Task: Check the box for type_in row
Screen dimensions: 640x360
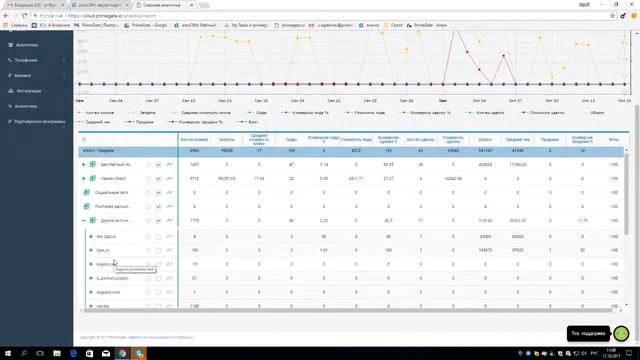Action: click(158, 250)
